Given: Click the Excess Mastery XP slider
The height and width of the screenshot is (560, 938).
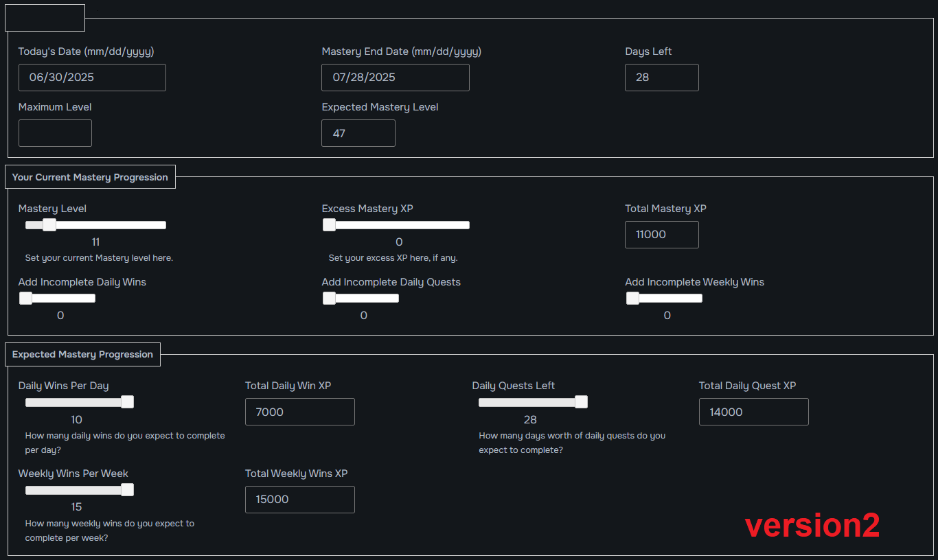Looking at the screenshot, I should point(396,225).
